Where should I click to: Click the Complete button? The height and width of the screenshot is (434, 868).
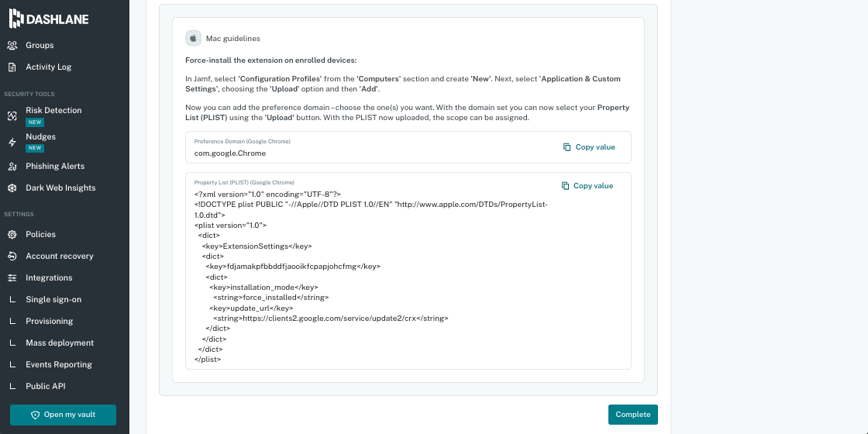632,415
